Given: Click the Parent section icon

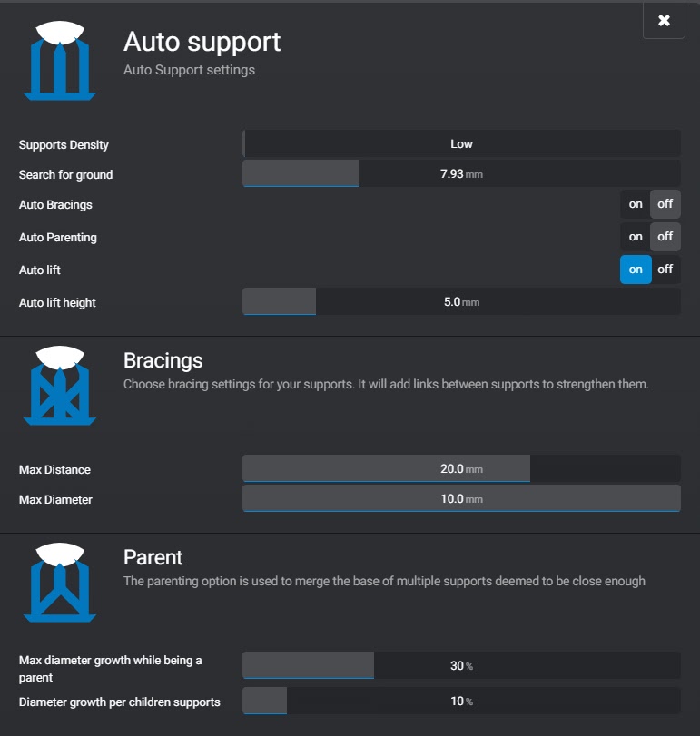Looking at the screenshot, I should pyautogui.click(x=59, y=583).
